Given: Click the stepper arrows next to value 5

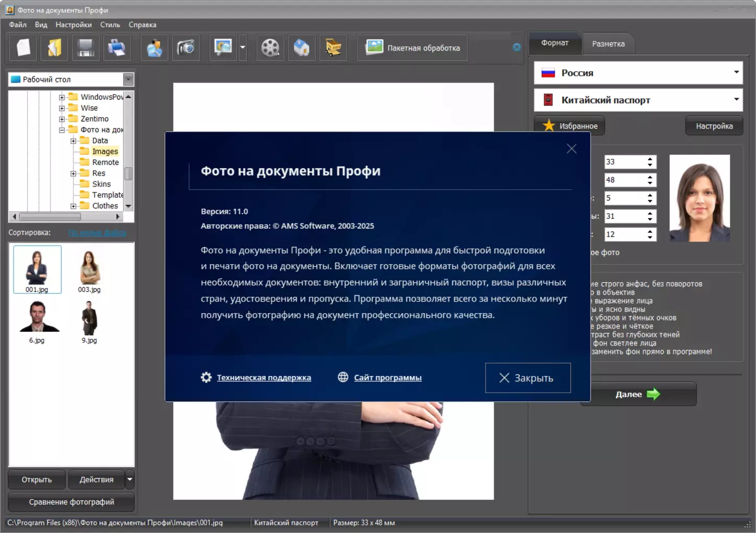Looking at the screenshot, I should (650, 199).
